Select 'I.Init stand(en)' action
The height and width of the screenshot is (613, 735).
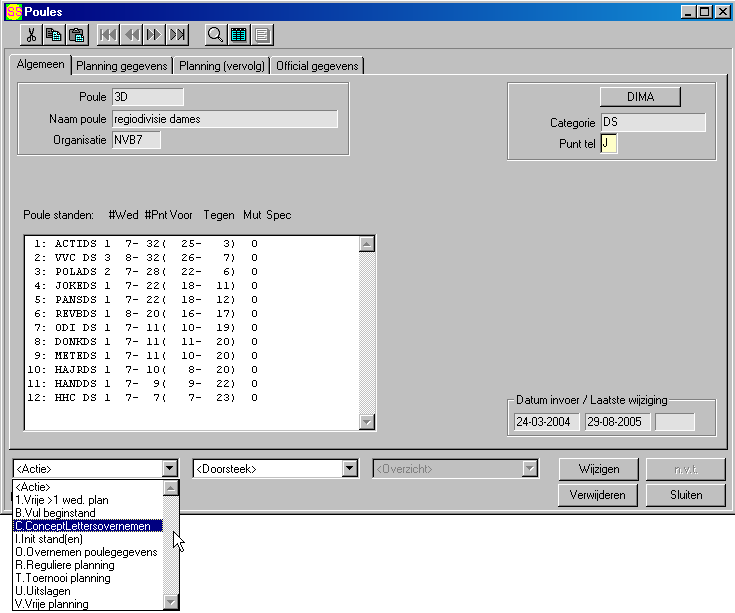pos(89,539)
